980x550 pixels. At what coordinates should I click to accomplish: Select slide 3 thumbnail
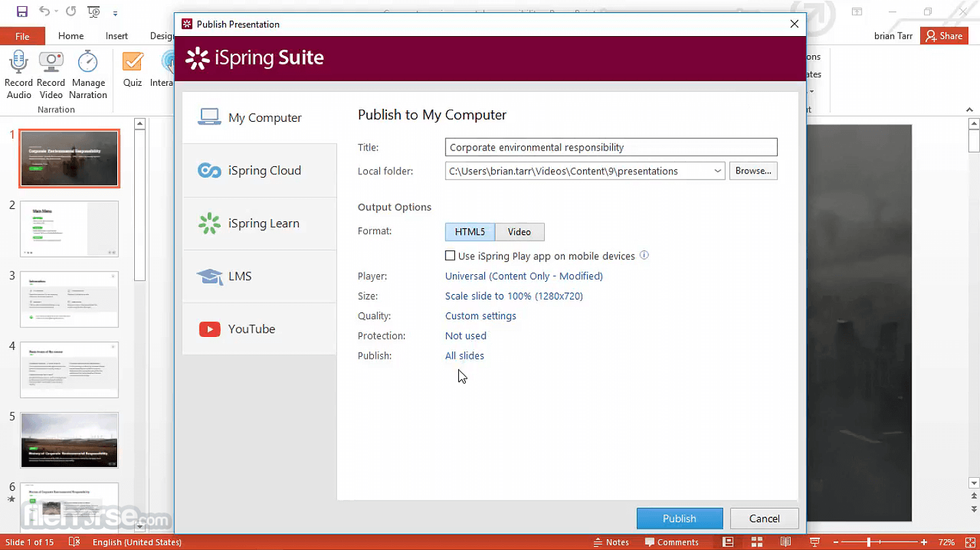(69, 300)
